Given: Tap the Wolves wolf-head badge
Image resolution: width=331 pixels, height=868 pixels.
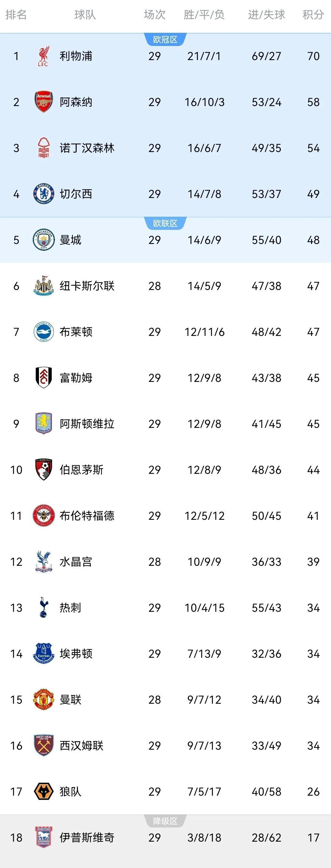Looking at the screenshot, I should click(44, 791).
